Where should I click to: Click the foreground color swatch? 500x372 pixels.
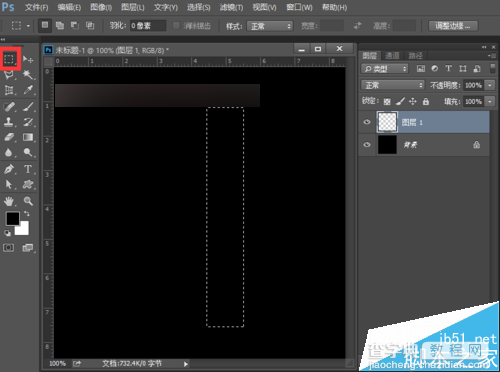12,218
